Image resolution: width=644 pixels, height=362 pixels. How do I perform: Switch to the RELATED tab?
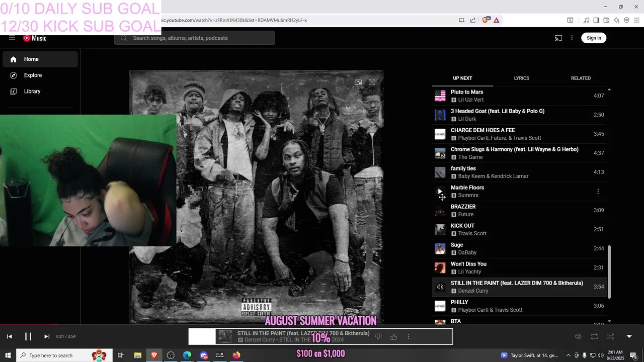click(x=581, y=78)
